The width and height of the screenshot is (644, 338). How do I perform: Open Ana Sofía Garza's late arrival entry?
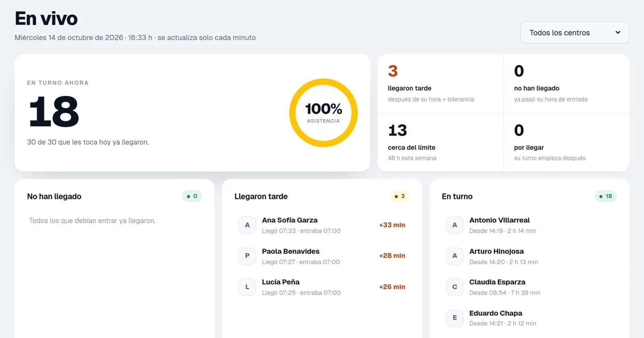pyautogui.click(x=322, y=225)
